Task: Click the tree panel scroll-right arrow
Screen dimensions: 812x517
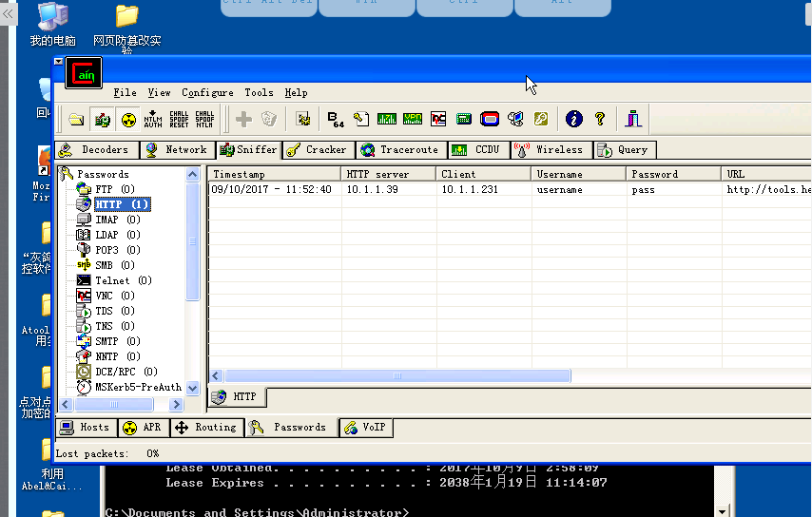Action: tap(176, 404)
